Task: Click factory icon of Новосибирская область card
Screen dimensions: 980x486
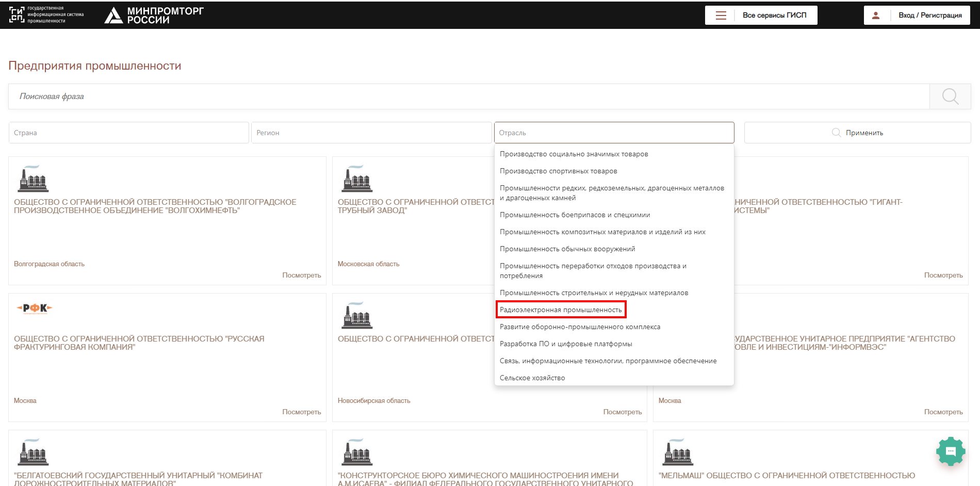Action: (x=357, y=315)
